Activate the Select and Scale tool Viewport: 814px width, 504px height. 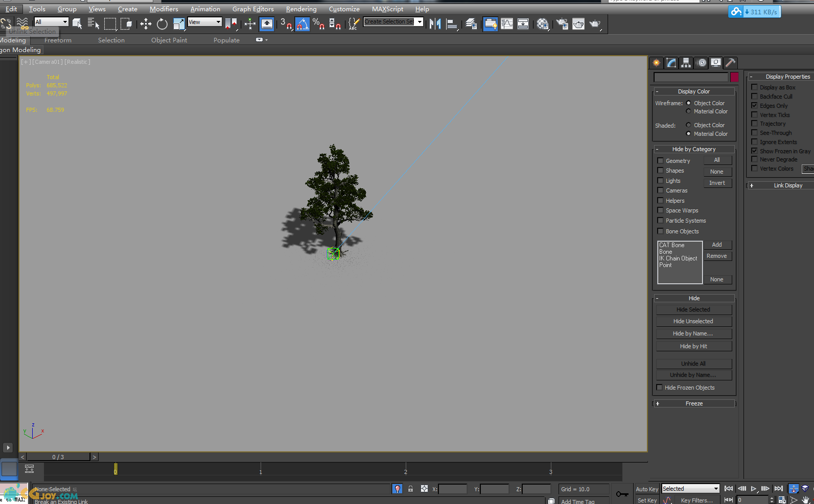(178, 23)
